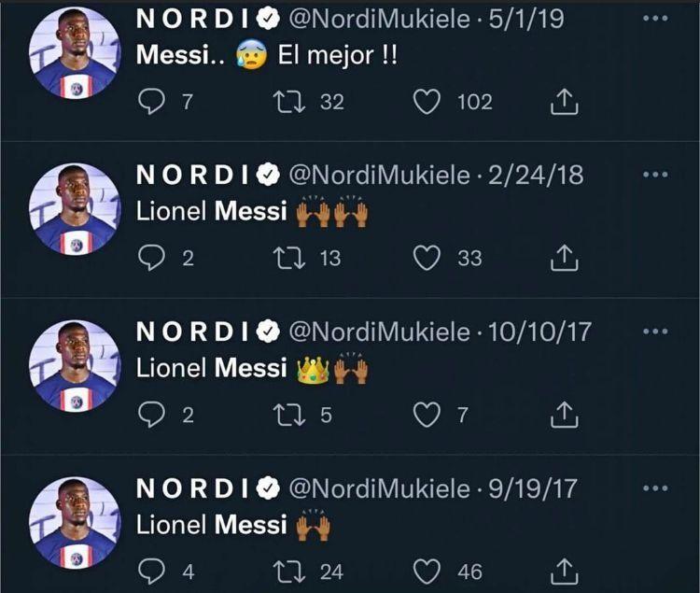Open the 9/19/17 tweet date link
The image size is (700, 593).
(534, 487)
